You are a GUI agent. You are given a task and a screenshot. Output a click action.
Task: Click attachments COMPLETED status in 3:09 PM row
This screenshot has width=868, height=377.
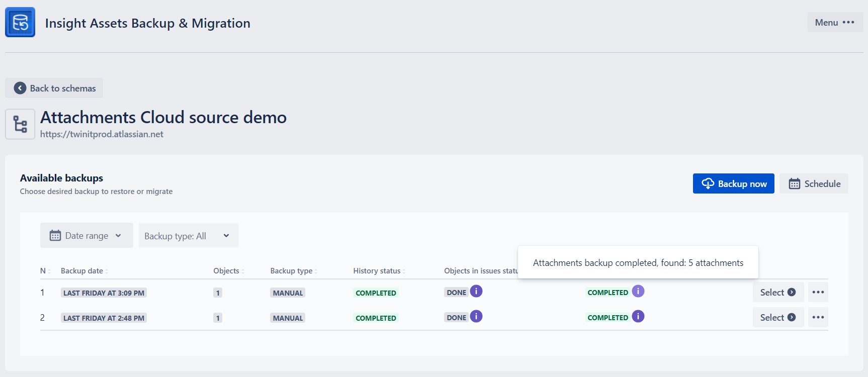608,293
